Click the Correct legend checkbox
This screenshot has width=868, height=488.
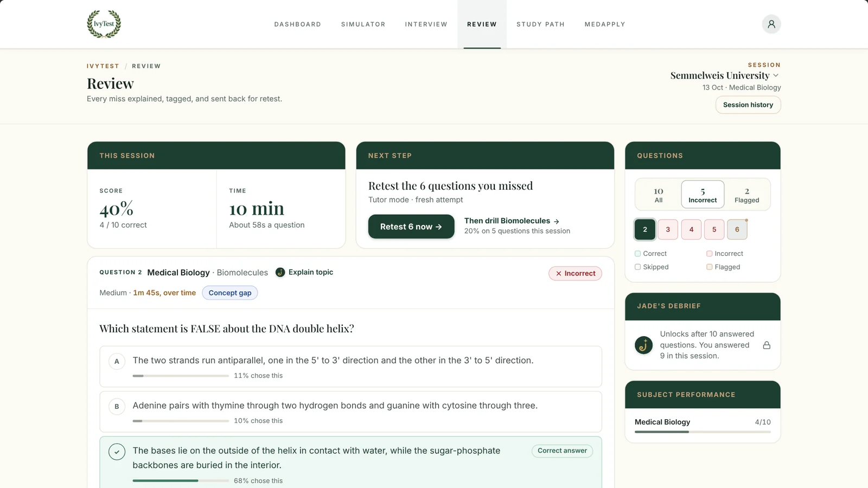pyautogui.click(x=637, y=253)
